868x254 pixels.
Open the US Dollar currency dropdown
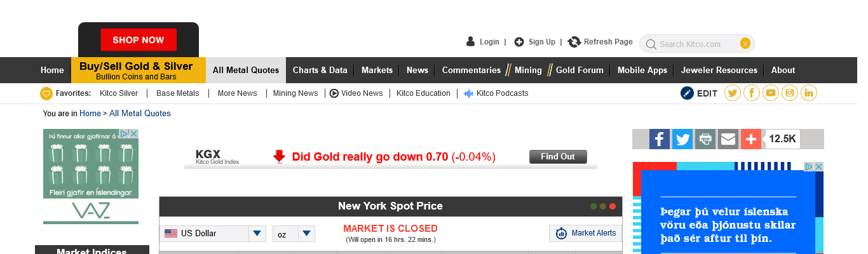tap(257, 234)
